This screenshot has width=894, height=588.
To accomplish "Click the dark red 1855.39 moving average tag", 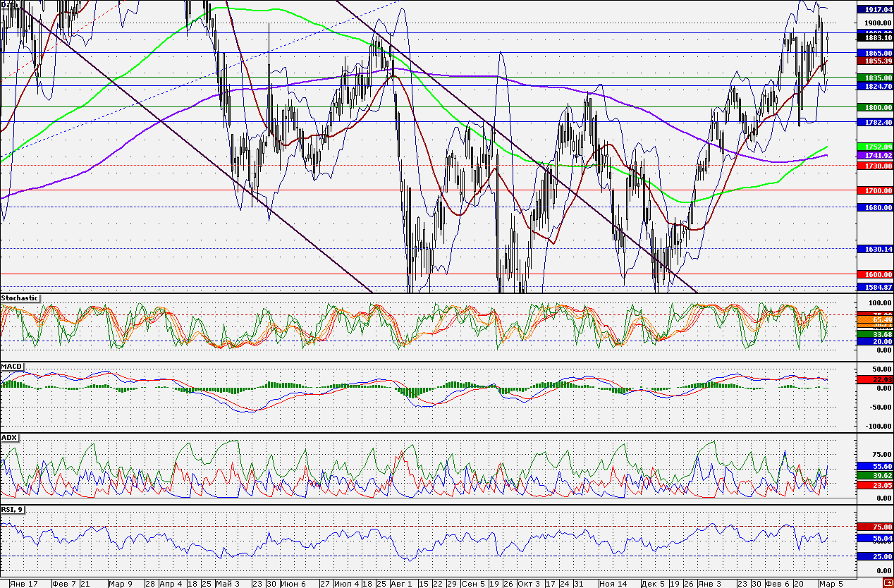I will click(x=874, y=61).
